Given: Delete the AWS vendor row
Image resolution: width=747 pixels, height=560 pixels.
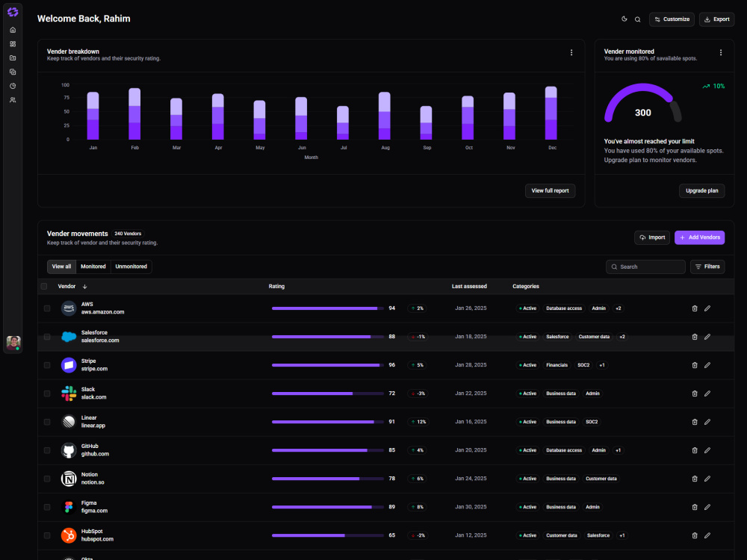Looking at the screenshot, I should click(x=695, y=308).
